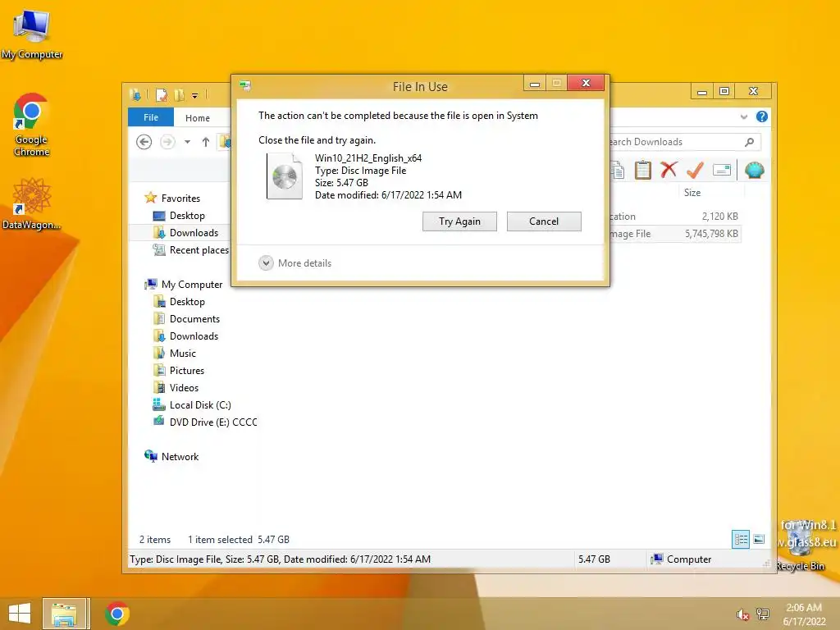
Task: Click the File In Use title bar icon
Action: (x=245, y=85)
